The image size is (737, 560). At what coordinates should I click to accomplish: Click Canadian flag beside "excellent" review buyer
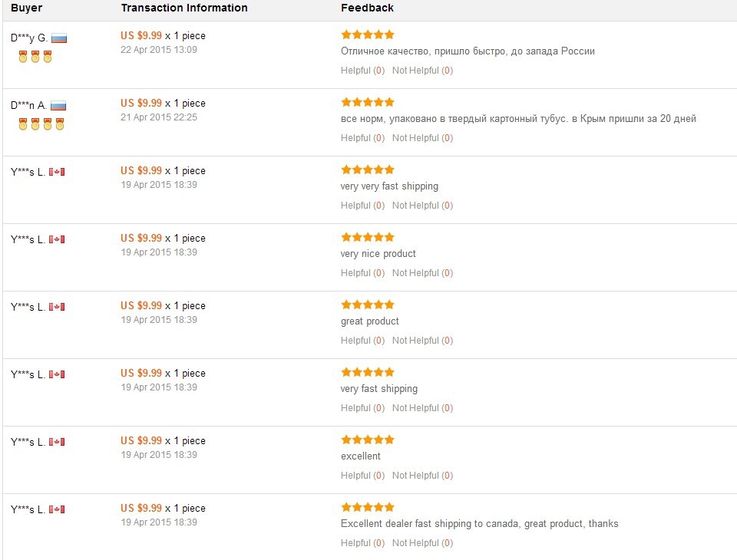(57, 442)
